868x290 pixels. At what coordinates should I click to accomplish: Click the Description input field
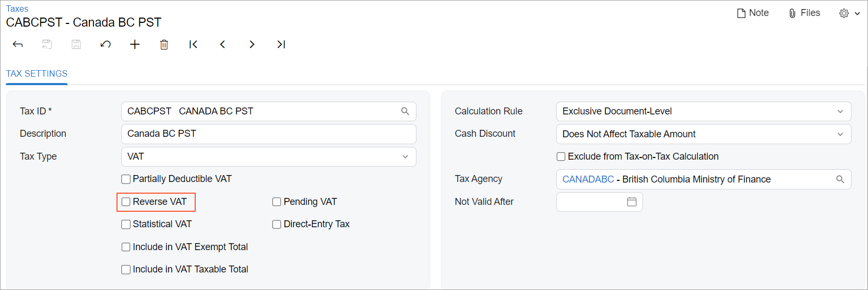(x=269, y=134)
